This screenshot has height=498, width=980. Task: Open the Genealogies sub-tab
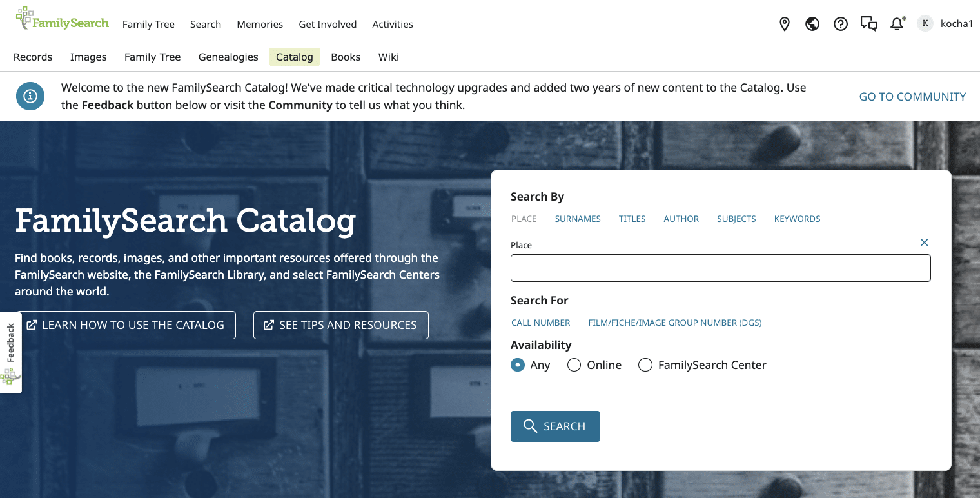[228, 57]
